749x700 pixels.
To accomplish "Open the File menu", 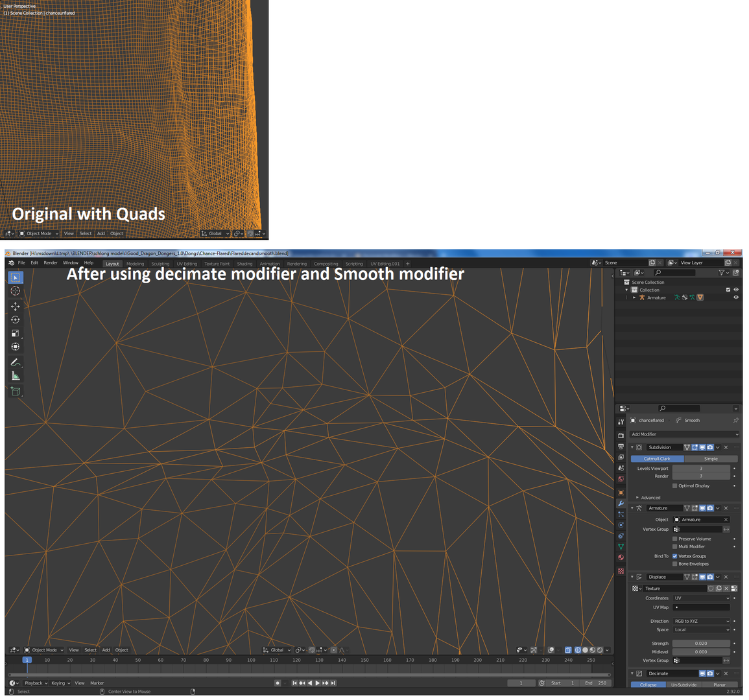I will coord(21,262).
